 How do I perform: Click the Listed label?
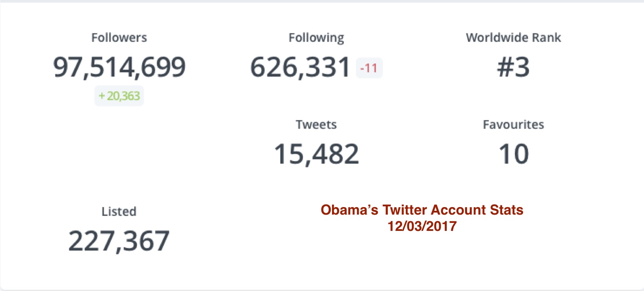point(119,212)
